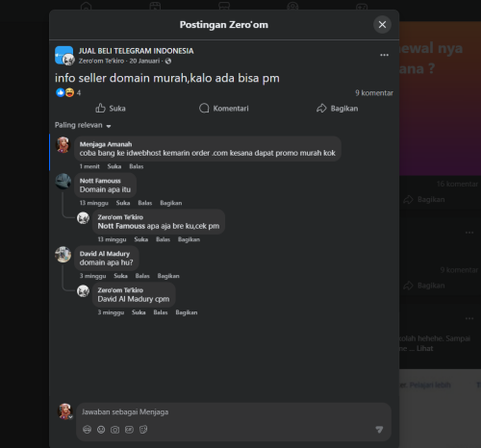Insert an avatar sticker in comment

tap(87, 430)
